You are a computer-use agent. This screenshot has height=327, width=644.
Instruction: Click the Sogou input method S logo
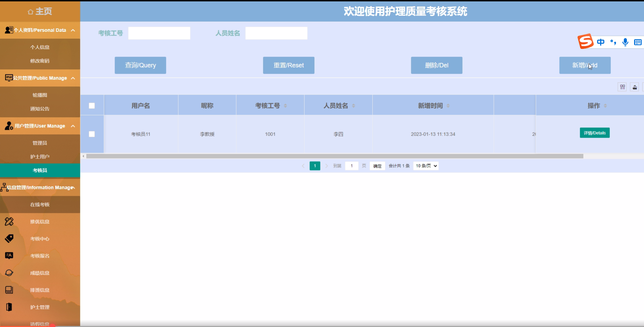[x=585, y=41]
